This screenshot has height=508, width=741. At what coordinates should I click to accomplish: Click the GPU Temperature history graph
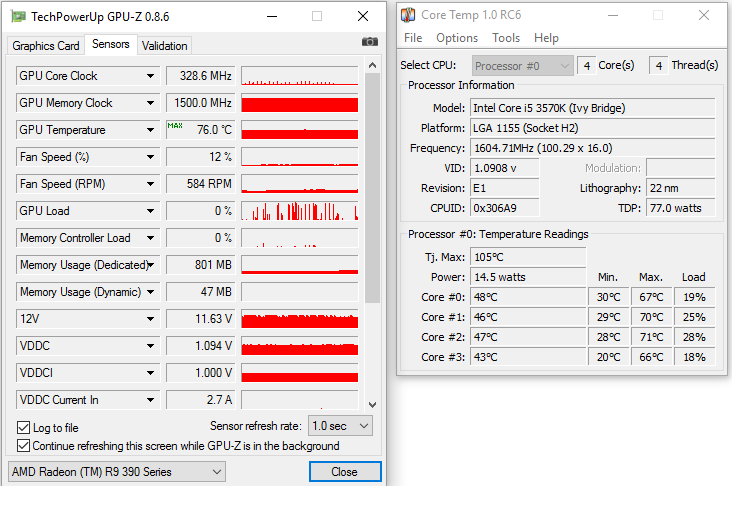[x=300, y=130]
